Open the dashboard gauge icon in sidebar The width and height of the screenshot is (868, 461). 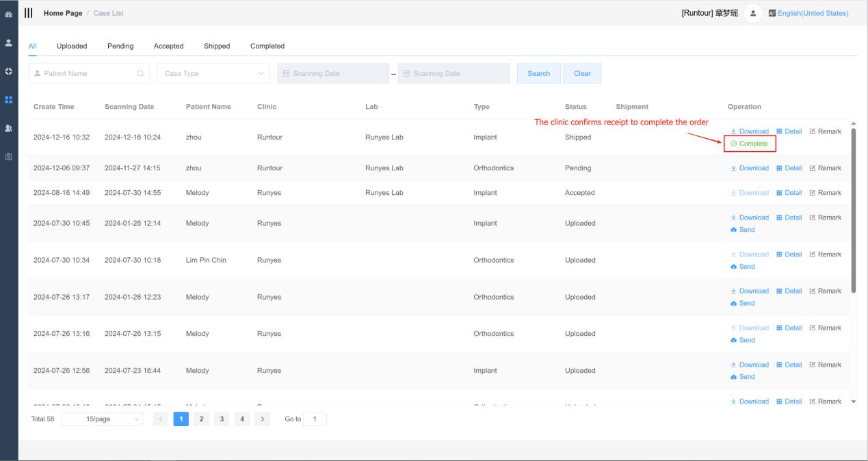(x=9, y=13)
